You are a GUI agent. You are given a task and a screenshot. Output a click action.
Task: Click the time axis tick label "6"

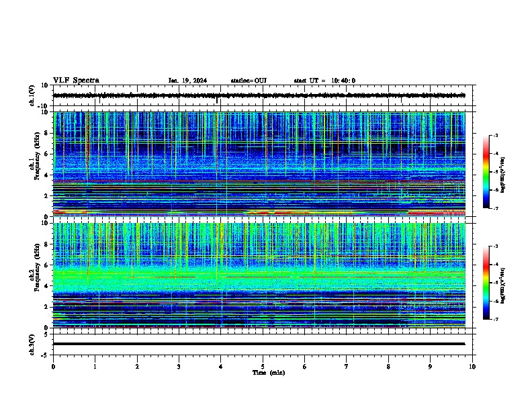tap(305, 367)
